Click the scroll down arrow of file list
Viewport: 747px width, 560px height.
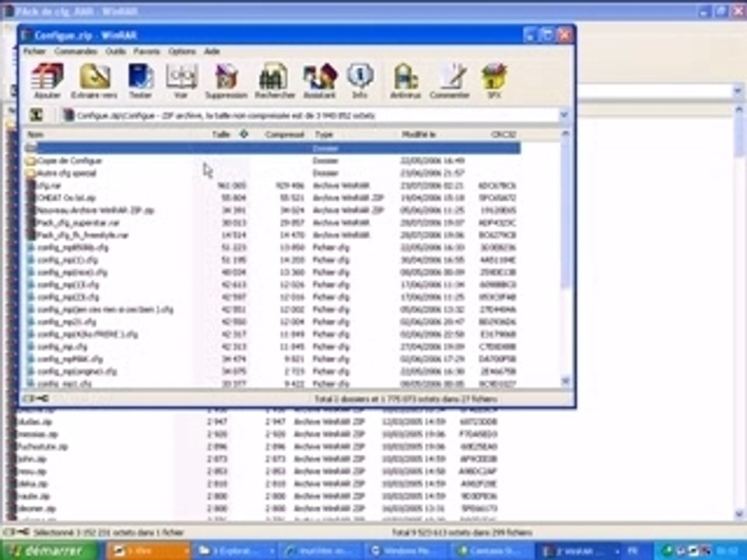click(x=566, y=381)
